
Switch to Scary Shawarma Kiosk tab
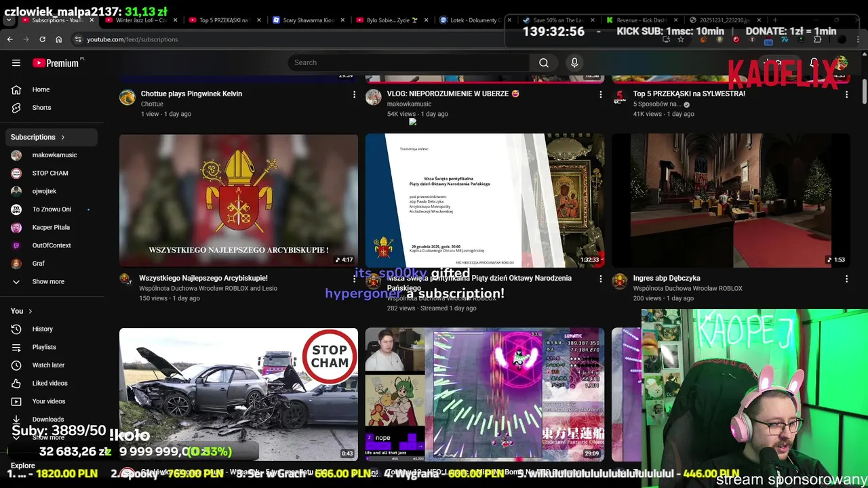[307, 20]
